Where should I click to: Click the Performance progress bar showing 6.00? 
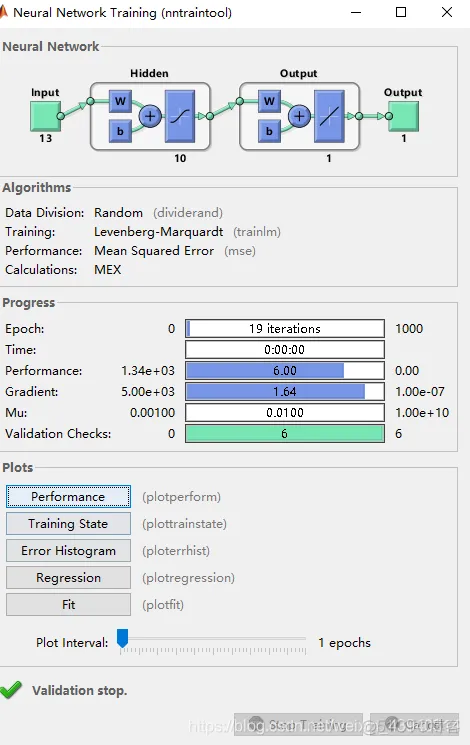click(x=285, y=371)
